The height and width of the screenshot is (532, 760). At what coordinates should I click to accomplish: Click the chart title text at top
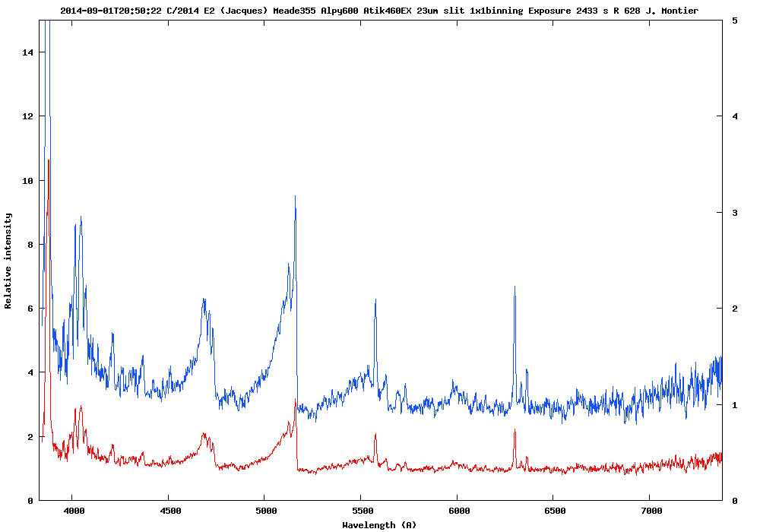click(378, 10)
